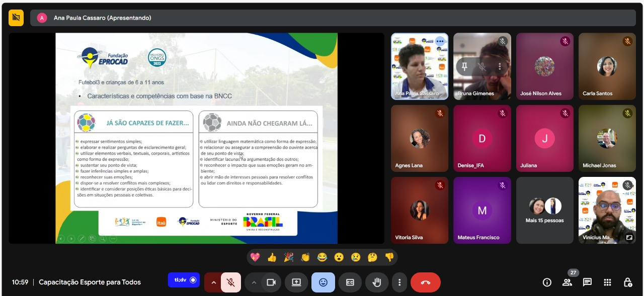The width and height of the screenshot is (644, 296).
Task: Expand video settings arrow beside camera
Action: tap(254, 282)
